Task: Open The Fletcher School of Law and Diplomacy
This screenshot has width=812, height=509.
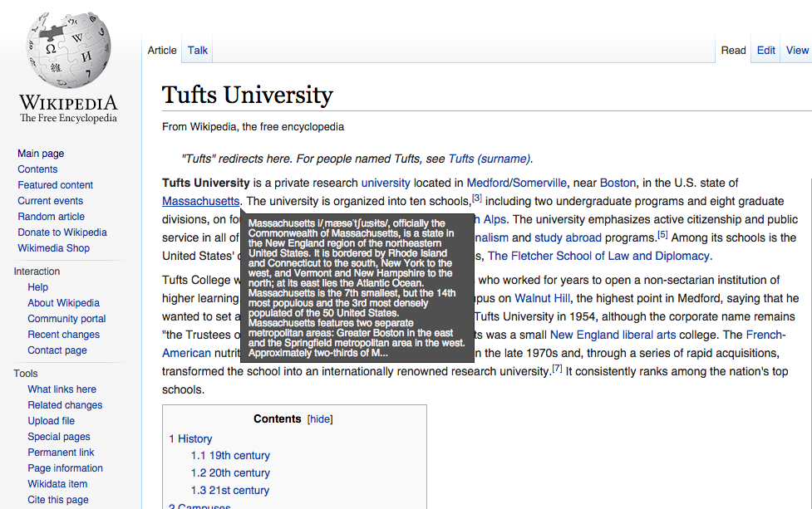Action: tap(598, 256)
